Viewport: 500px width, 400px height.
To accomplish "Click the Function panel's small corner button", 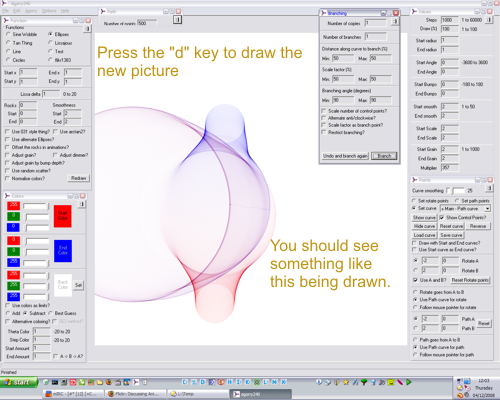I will click(87, 29).
